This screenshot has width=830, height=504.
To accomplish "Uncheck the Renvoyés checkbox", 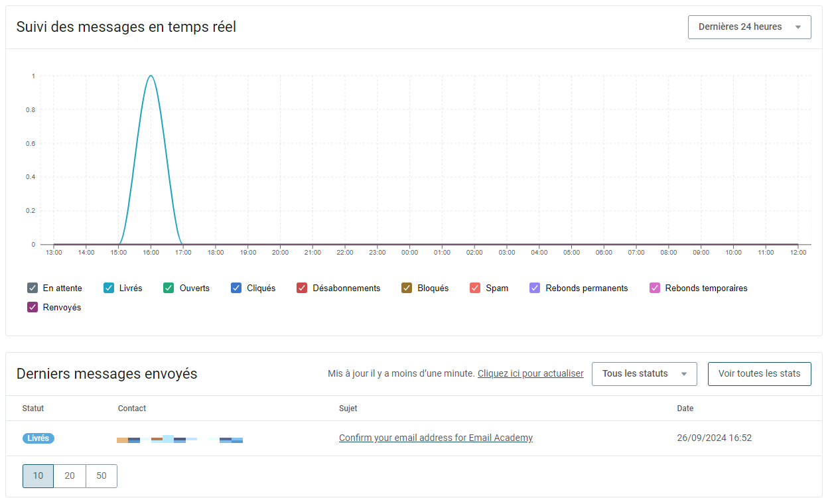I will coord(33,307).
